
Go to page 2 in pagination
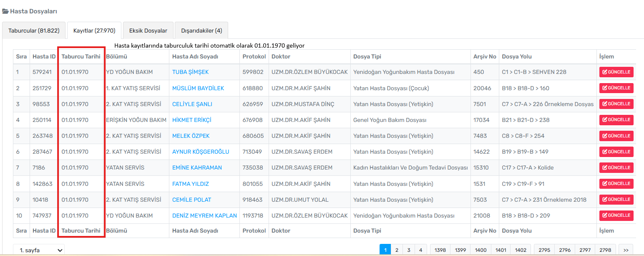click(397, 250)
